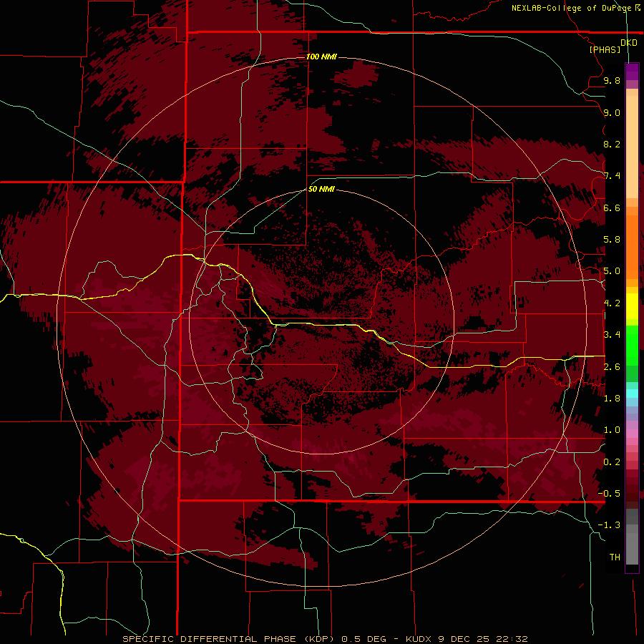This screenshot has width=644, height=644.
Task: Click the 5.8 value on the scale
Action: [612, 239]
